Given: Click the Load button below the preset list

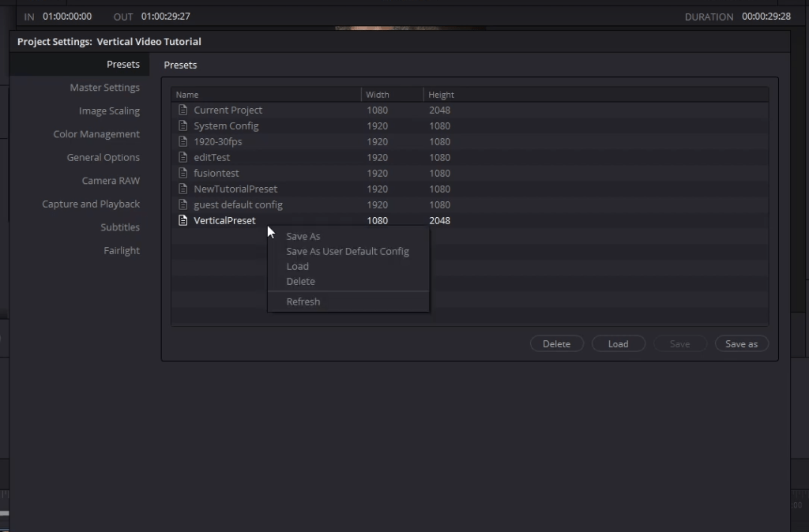Looking at the screenshot, I should [618, 344].
